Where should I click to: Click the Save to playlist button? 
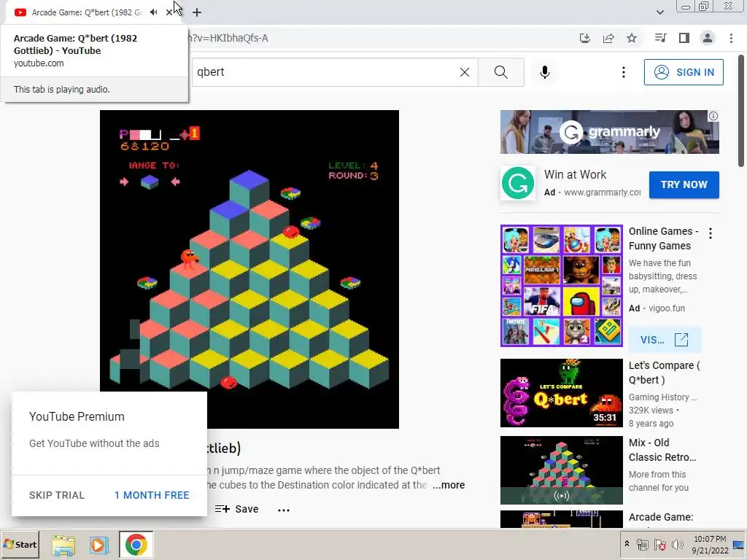coord(237,509)
